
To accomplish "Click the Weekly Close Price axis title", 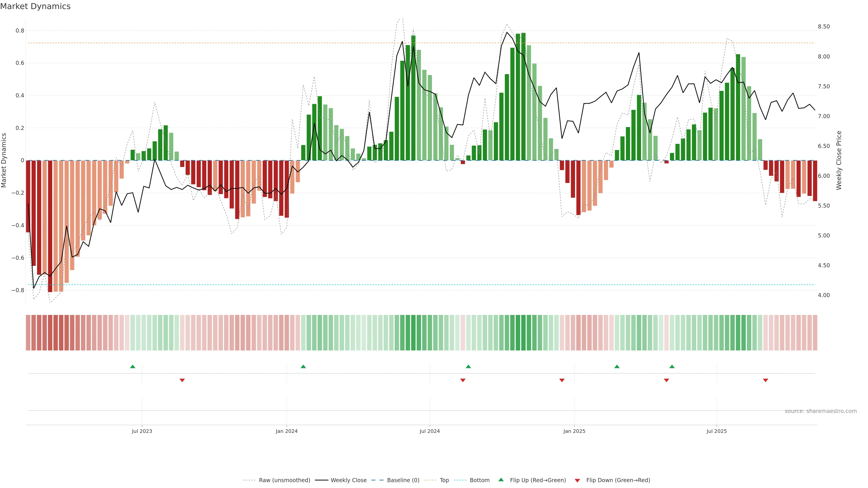I will coord(839,160).
